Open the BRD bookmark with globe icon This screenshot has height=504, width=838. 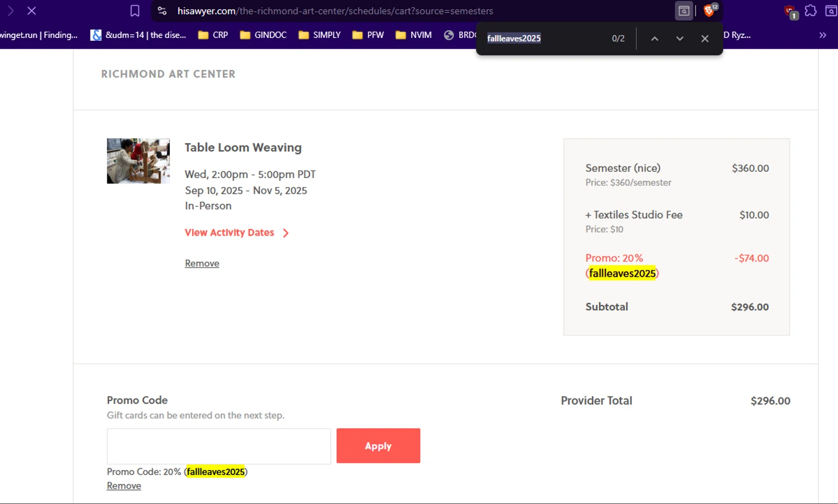pos(460,35)
